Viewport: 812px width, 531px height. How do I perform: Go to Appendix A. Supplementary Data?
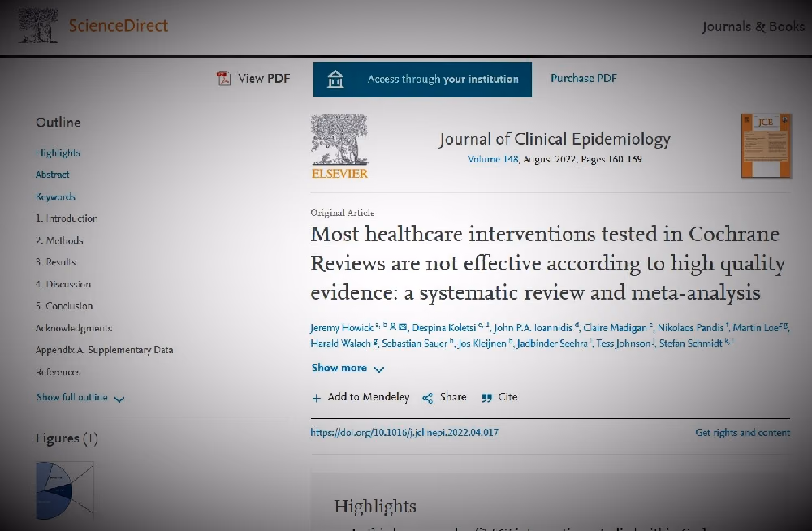coord(104,350)
